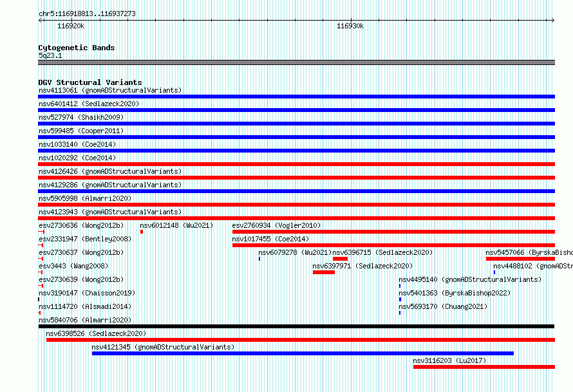This screenshot has height=392, width=573.
Task: Click the 116920k ruler label
Action: (x=71, y=26)
